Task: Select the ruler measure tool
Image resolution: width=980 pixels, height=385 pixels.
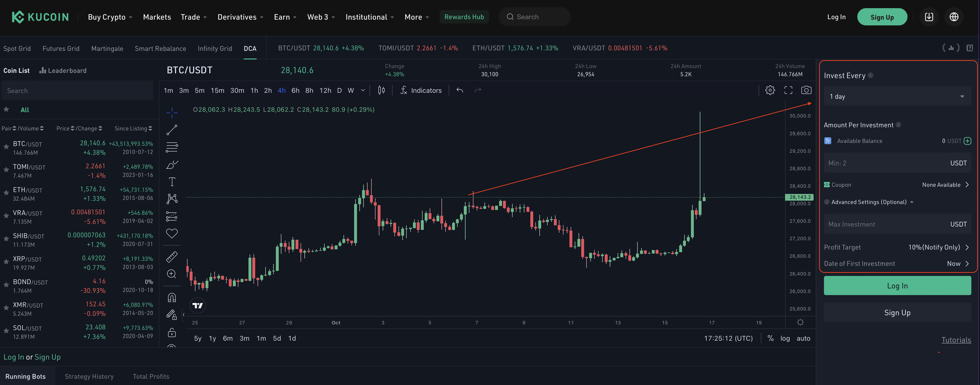Action: [x=172, y=257]
